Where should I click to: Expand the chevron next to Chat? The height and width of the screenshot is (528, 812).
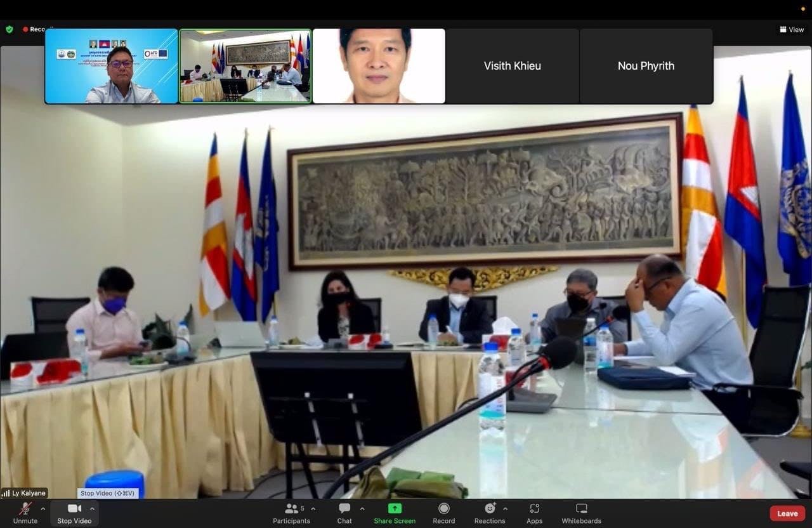[362, 508]
